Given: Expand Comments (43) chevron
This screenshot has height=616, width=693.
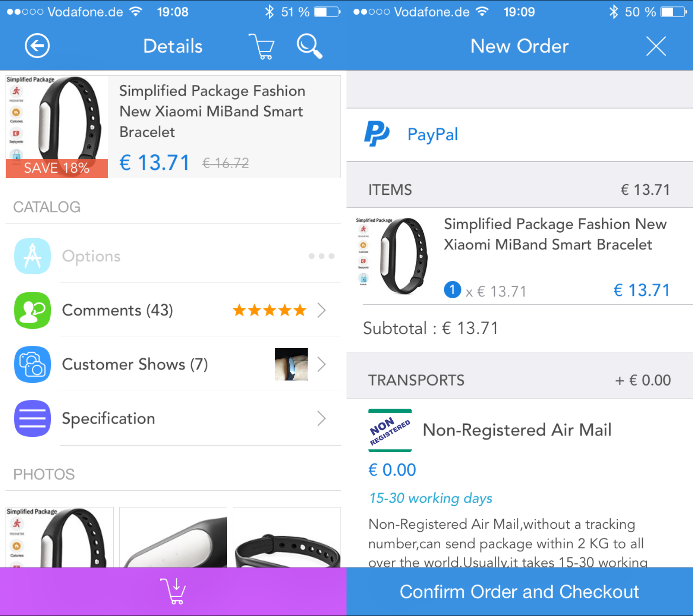Looking at the screenshot, I should click(322, 310).
